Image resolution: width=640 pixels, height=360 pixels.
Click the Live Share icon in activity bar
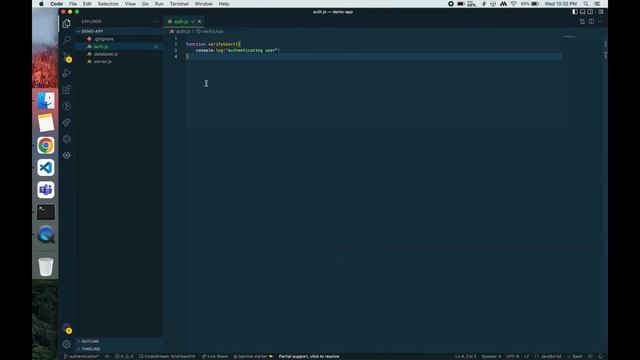[x=67, y=122]
